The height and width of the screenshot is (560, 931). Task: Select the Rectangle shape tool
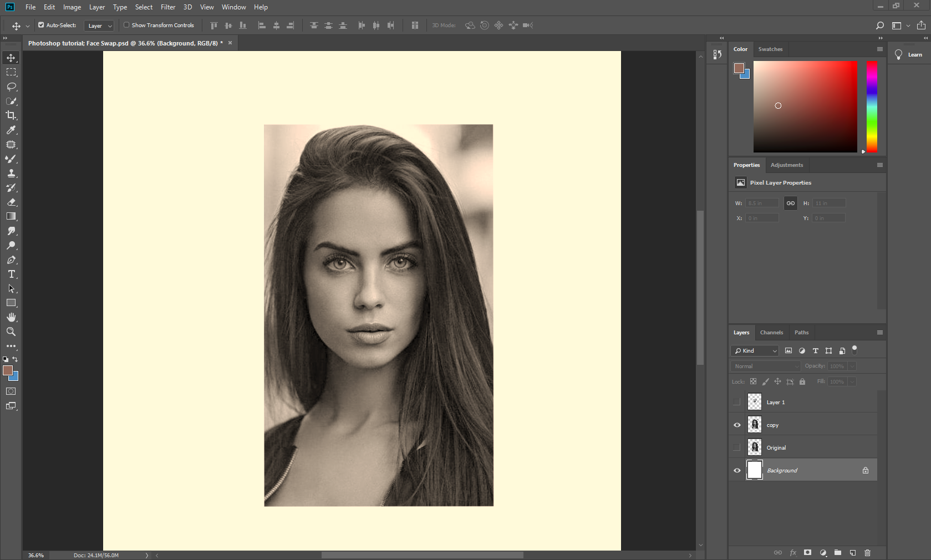click(11, 303)
